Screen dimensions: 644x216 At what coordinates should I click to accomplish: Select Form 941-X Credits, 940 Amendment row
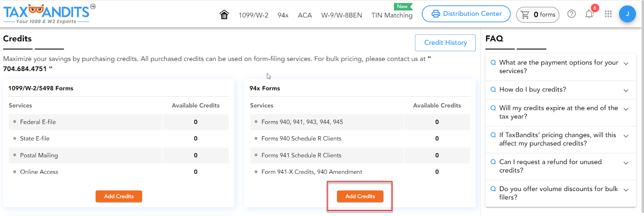[360, 172]
